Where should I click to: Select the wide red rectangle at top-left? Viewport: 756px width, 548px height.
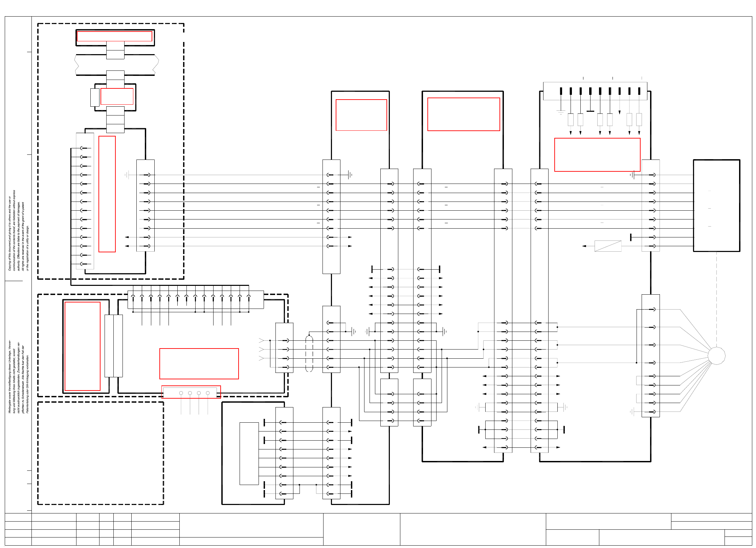point(114,36)
